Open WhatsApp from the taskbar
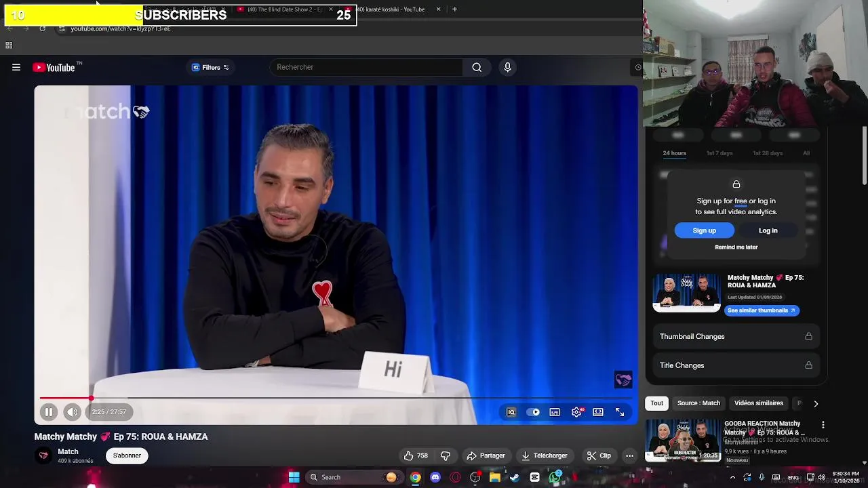The height and width of the screenshot is (488, 868). [x=555, y=477]
